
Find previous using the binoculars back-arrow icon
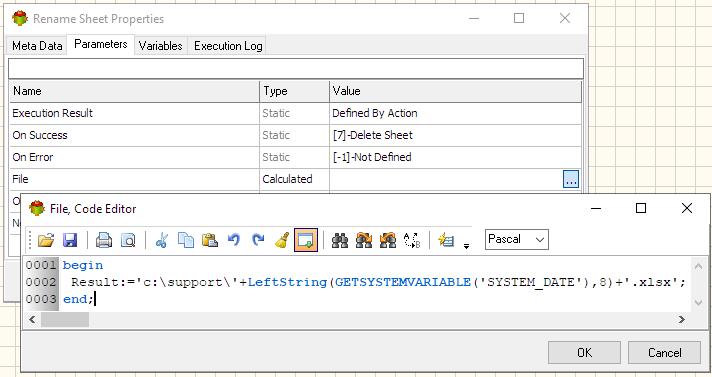tap(388, 240)
